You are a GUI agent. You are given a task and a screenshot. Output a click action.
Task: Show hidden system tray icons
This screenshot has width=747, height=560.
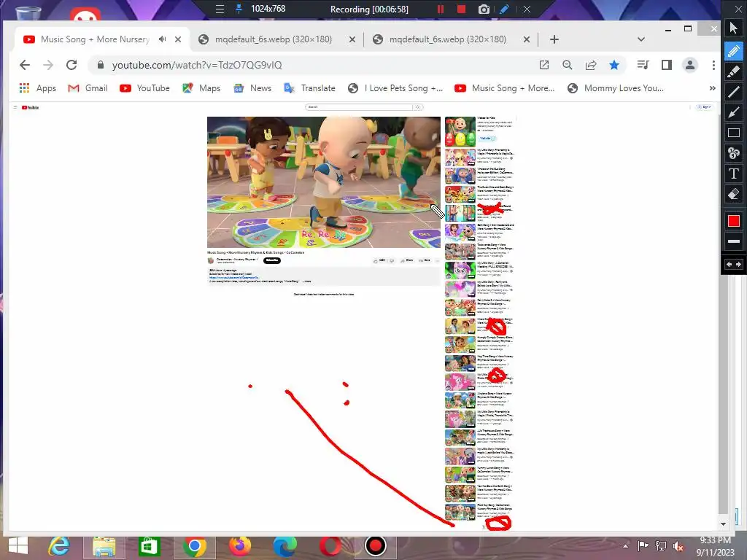point(625,545)
